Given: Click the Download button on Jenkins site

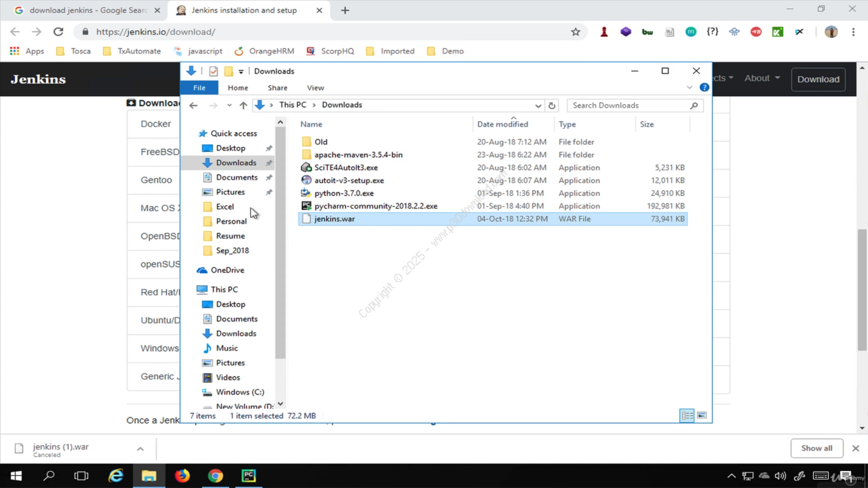Looking at the screenshot, I should pyautogui.click(x=818, y=79).
